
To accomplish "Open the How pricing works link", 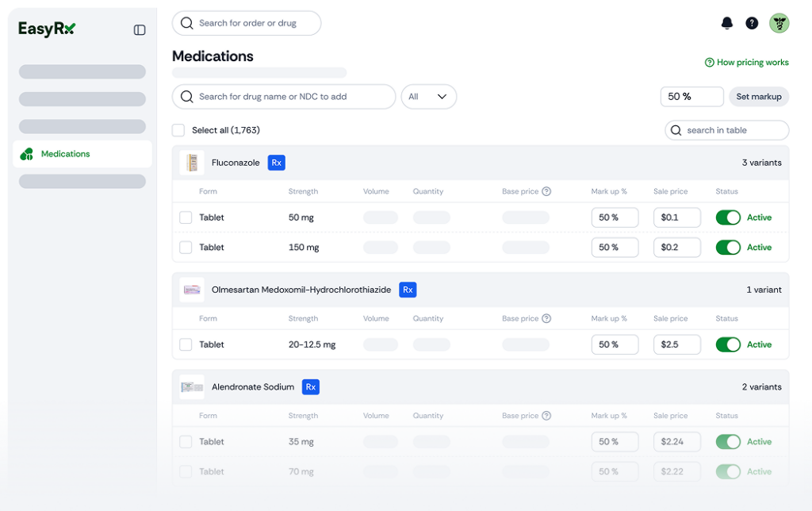I will click(746, 62).
